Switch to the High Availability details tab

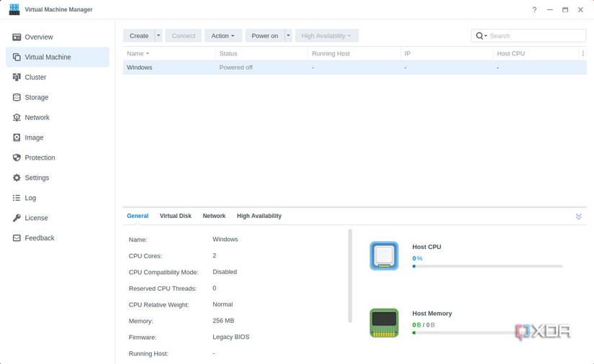coord(259,216)
